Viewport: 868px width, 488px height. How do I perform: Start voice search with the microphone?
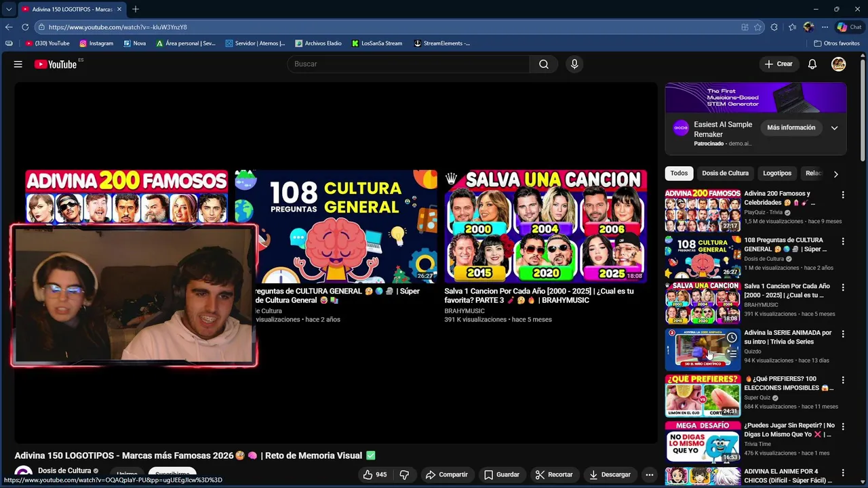click(x=574, y=64)
